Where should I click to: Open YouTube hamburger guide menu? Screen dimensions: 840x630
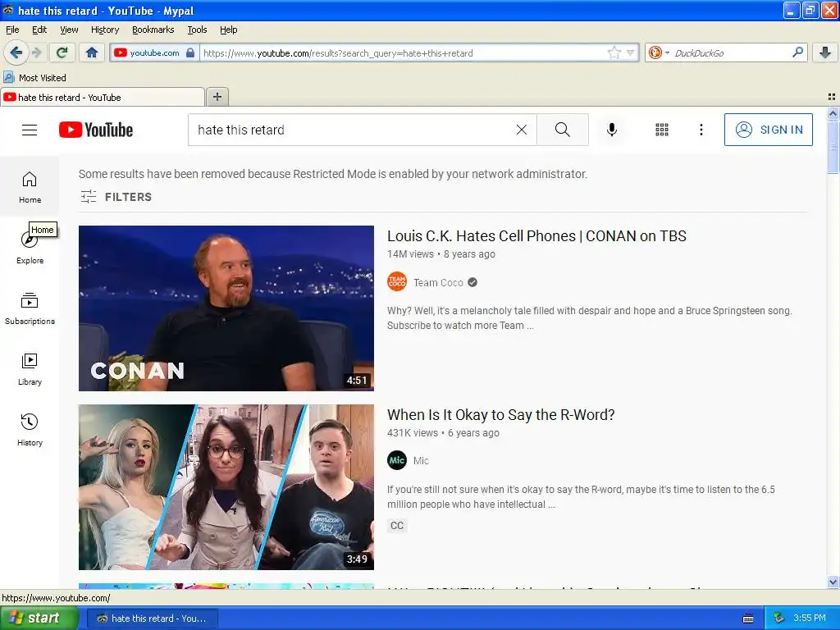30,130
